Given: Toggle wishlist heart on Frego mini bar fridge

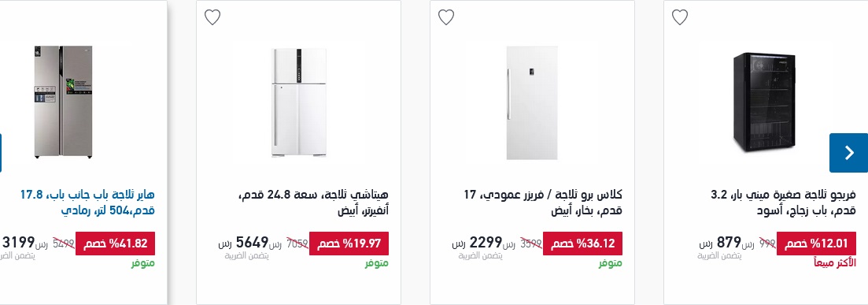Looking at the screenshot, I should (680, 17).
